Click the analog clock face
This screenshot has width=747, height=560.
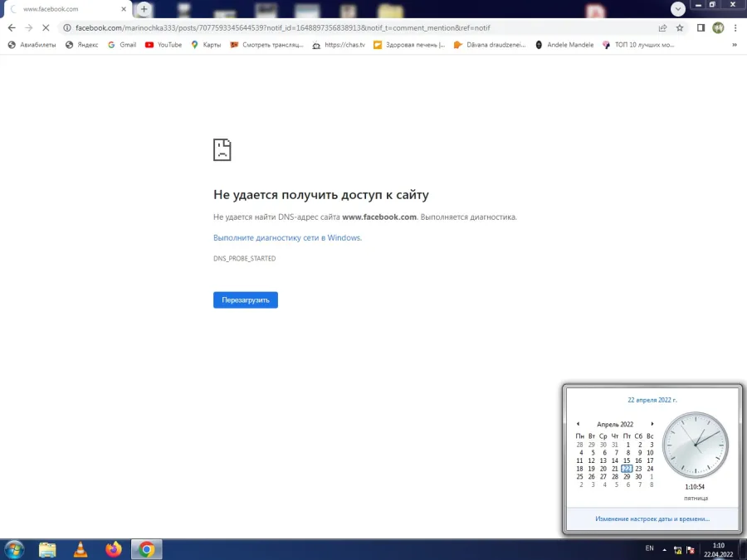696,446
